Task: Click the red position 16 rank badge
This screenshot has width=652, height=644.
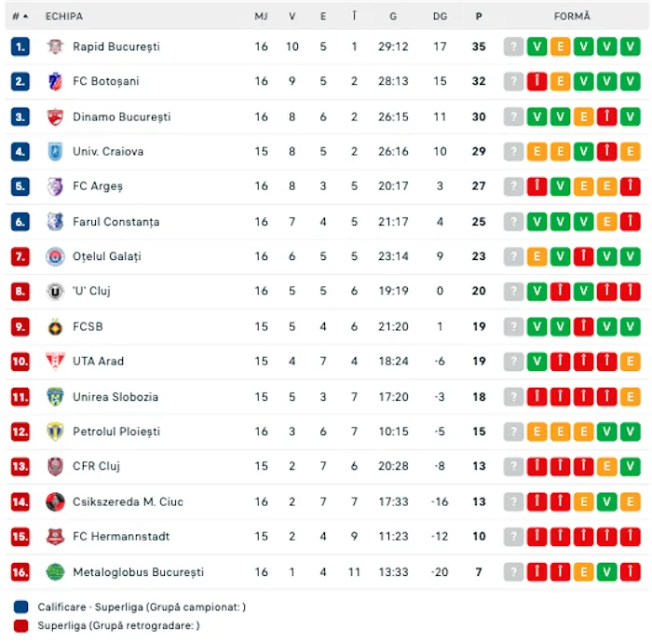Action: (x=20, y=571)
